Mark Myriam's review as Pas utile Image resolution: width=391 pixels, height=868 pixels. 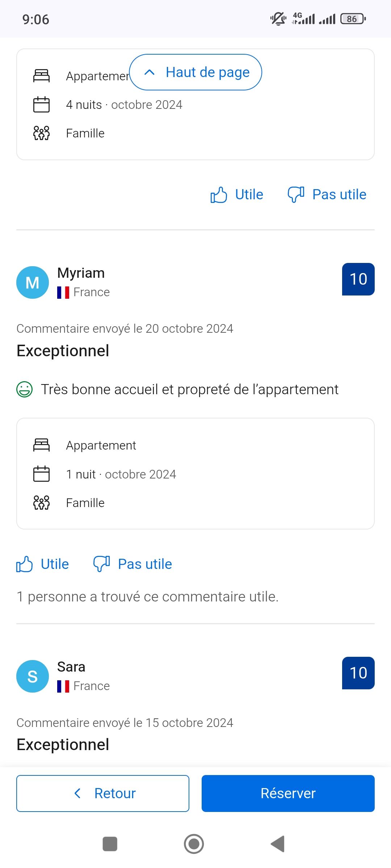145,564
